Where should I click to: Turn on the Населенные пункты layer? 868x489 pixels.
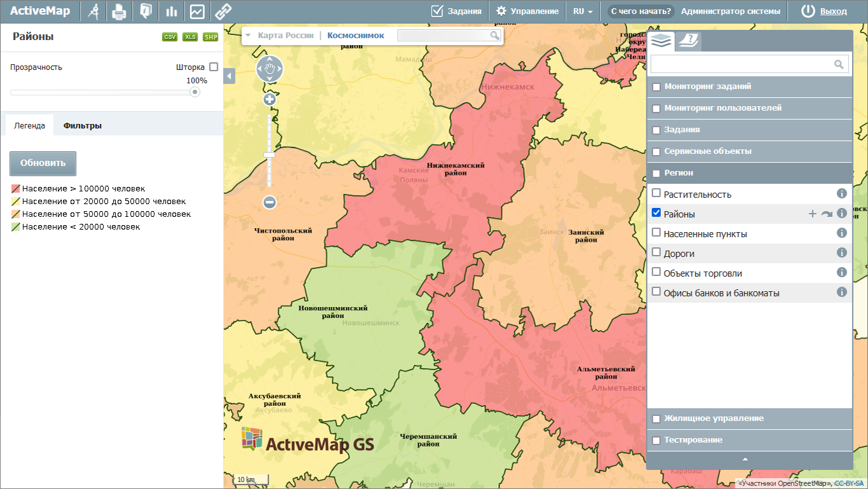656,233
